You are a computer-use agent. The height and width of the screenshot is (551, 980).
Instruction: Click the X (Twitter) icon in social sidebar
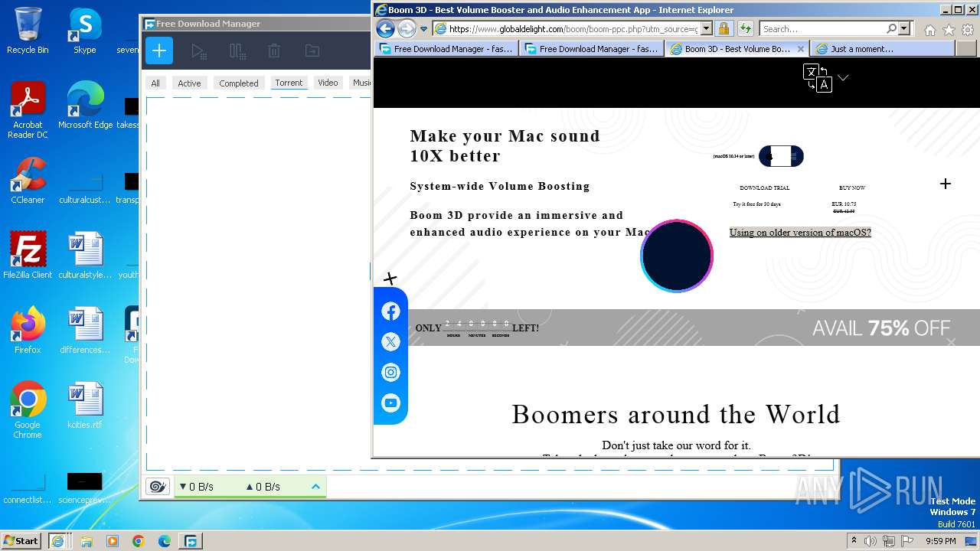(x=390, y=342)
